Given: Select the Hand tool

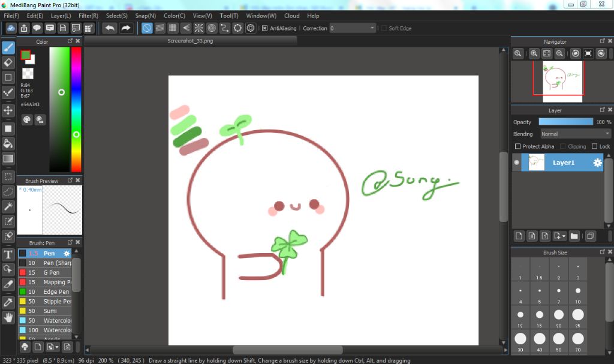Looking at the screenshot, I should pos(8,317).
